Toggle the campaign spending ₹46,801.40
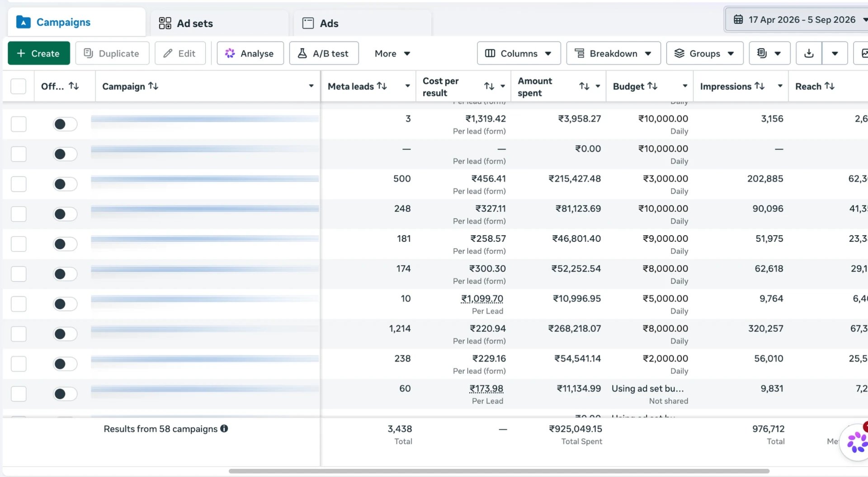 tap(65, 244)
